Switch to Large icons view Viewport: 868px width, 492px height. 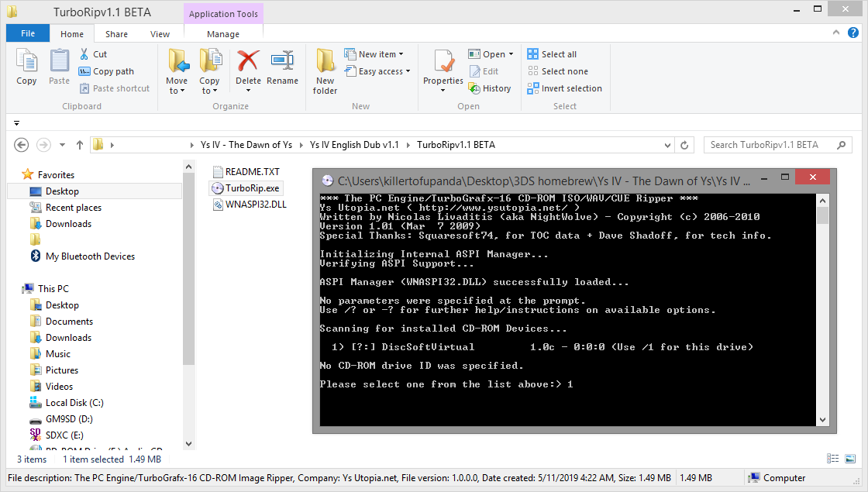[850, 458]
